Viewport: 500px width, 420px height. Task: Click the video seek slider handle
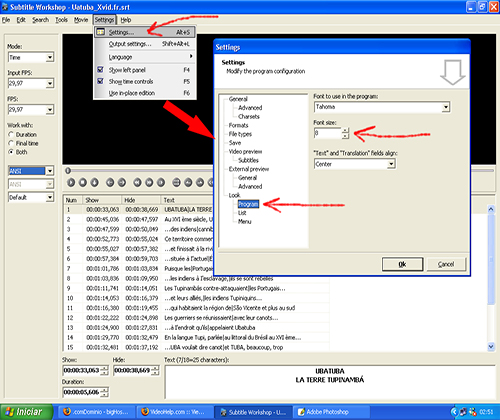point(68,171)
